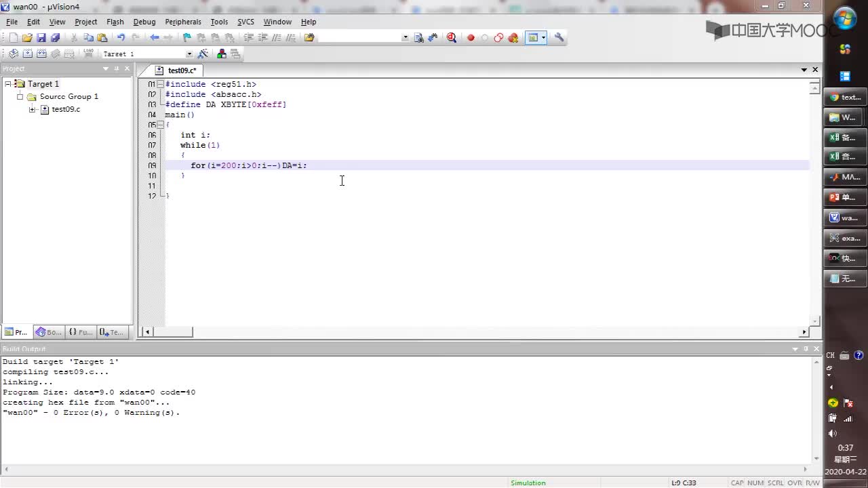Viewport: 868px width, 488px height.
Task: Click the editor horizontal scrollbar thumb
Action: [173, 332]
